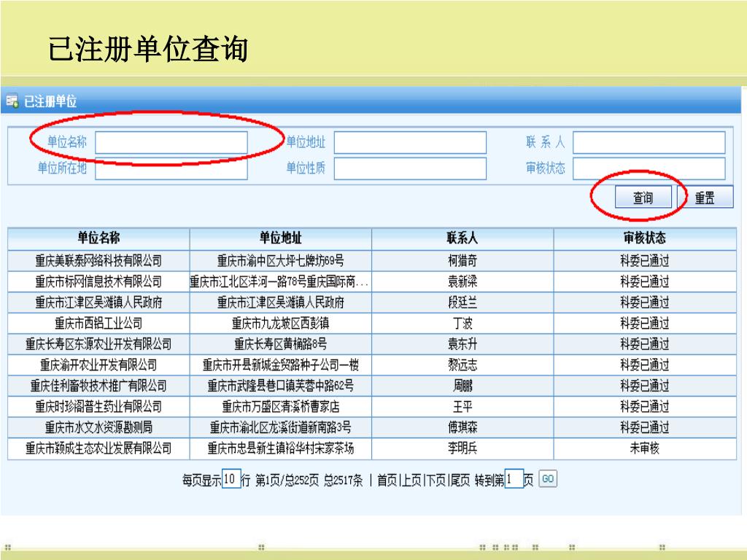
Task: Click address 重庆市武隆县巷口镇芙蓉中路62号
Action: click(281, 386)
